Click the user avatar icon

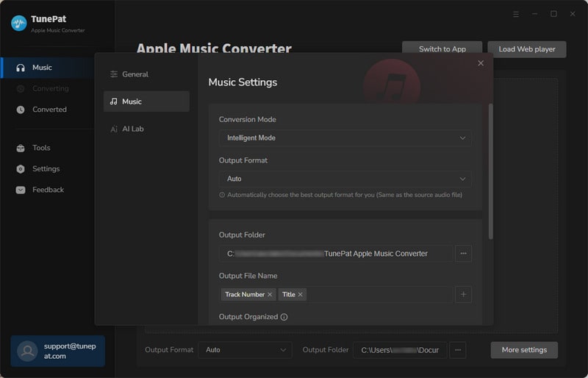(27, 351)
